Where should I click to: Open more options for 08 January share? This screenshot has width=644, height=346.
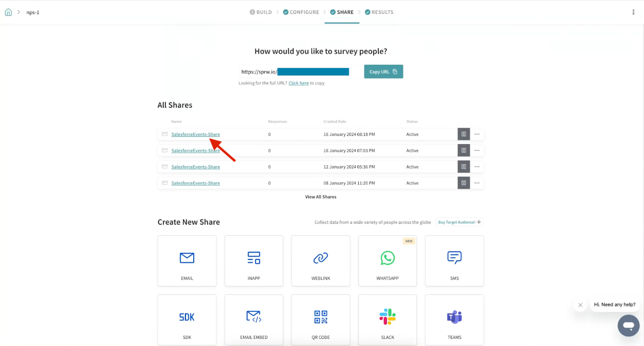pyautogui.click(x=477, y=183)
